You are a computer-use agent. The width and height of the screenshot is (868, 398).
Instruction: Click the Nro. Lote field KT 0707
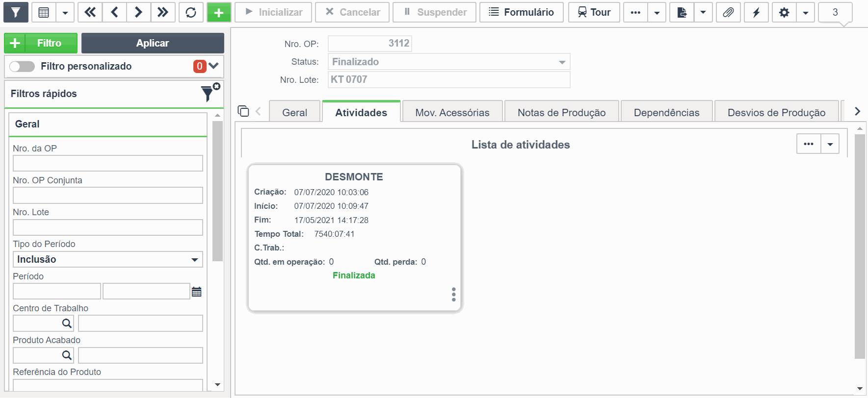[x=449, y=79]
